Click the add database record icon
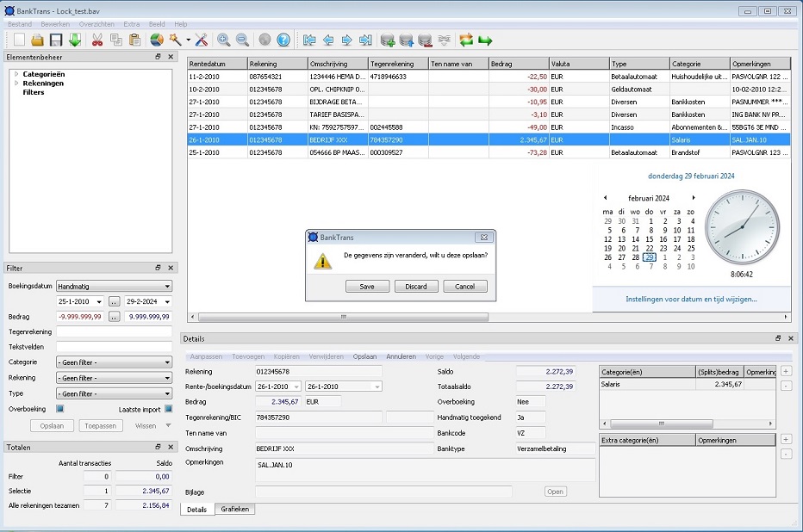Screen dimensions: 803x532 388,40
